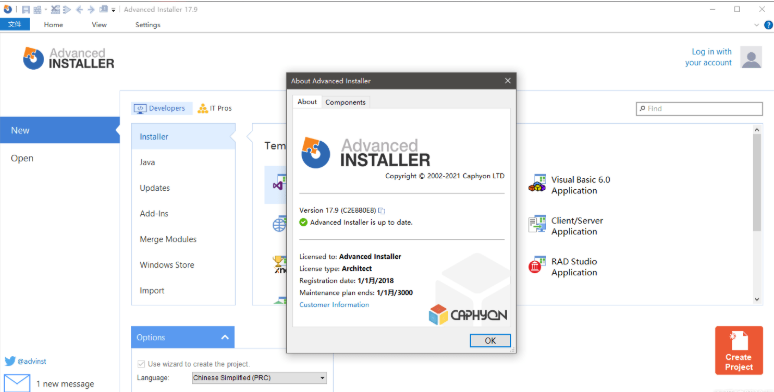The height and width of the screenshot is (392, 774).
Task: Click the Save icon in quick access toolbar
Action: coord(26,9)
